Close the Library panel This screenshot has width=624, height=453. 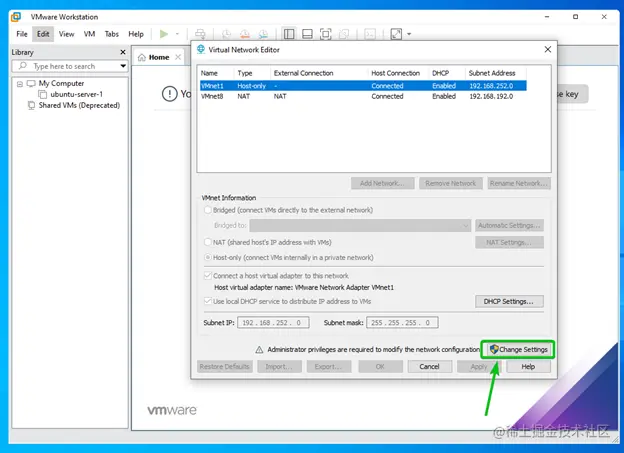pos(123,52)
